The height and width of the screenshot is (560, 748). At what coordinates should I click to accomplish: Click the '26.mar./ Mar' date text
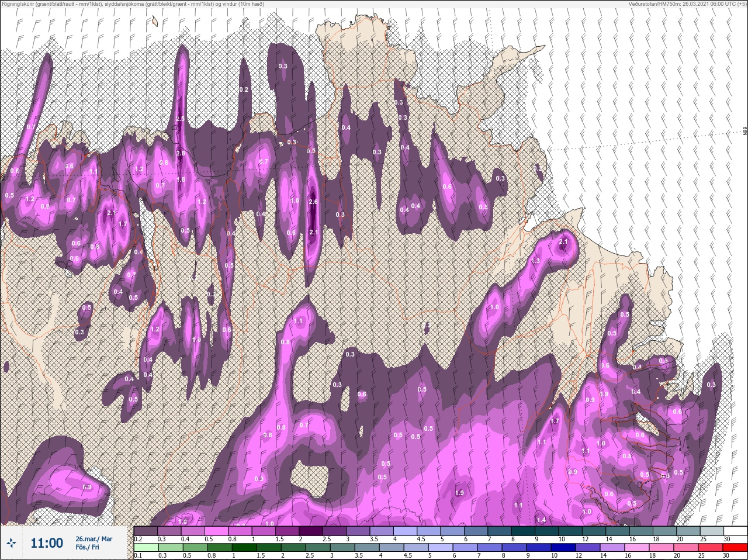93,539
